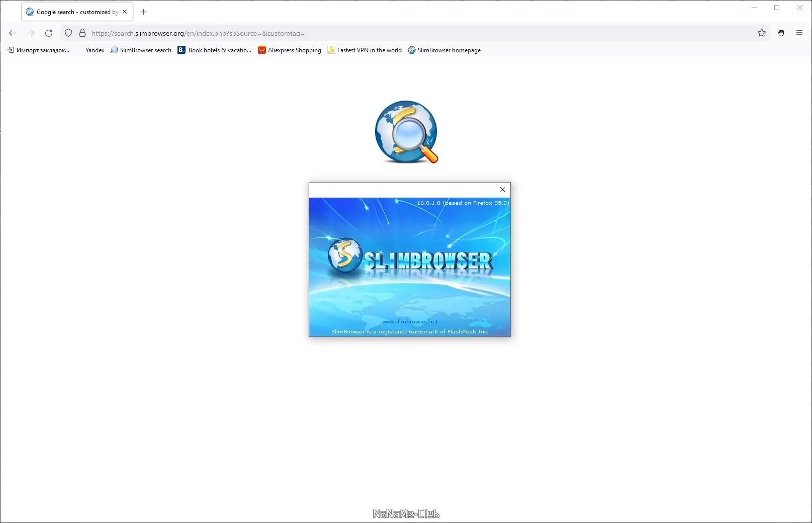Screen dimensions: 812x523
Task: Click the back navigation arrow
Action: [12, 33]
